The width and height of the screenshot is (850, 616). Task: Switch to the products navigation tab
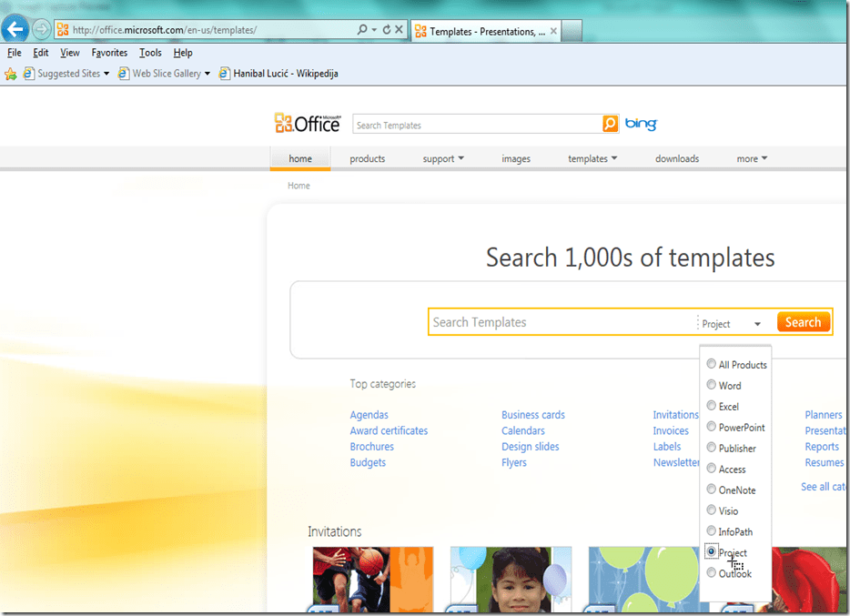(367, 158)
